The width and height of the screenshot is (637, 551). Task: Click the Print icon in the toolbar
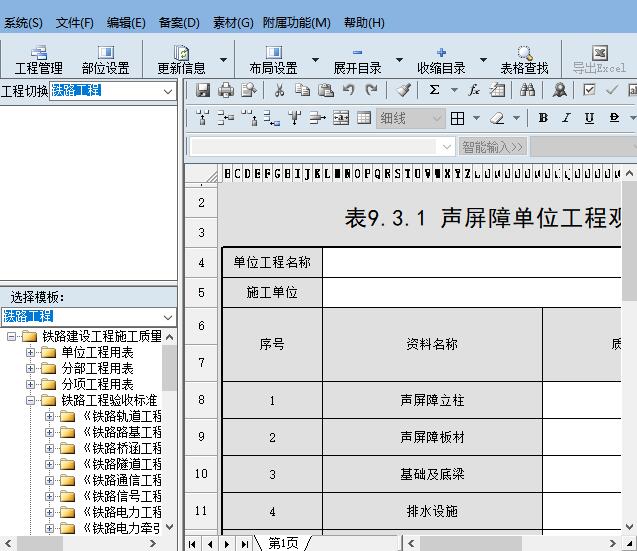point(226,90)
